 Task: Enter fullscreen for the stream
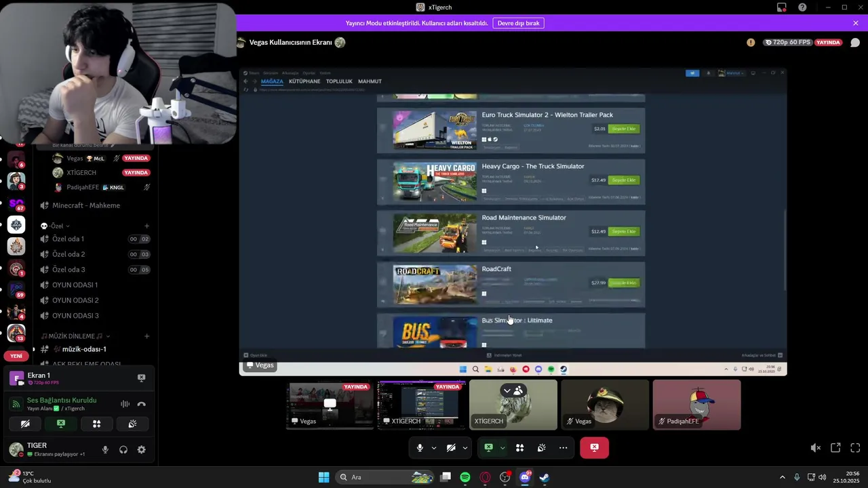[855, 448]
